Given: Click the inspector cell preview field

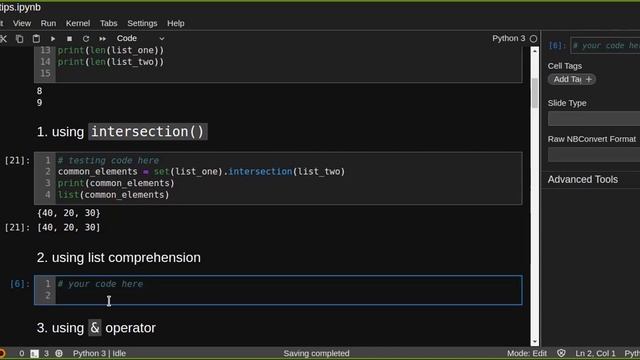Looking at the screenshot, I should pos(605,46).
